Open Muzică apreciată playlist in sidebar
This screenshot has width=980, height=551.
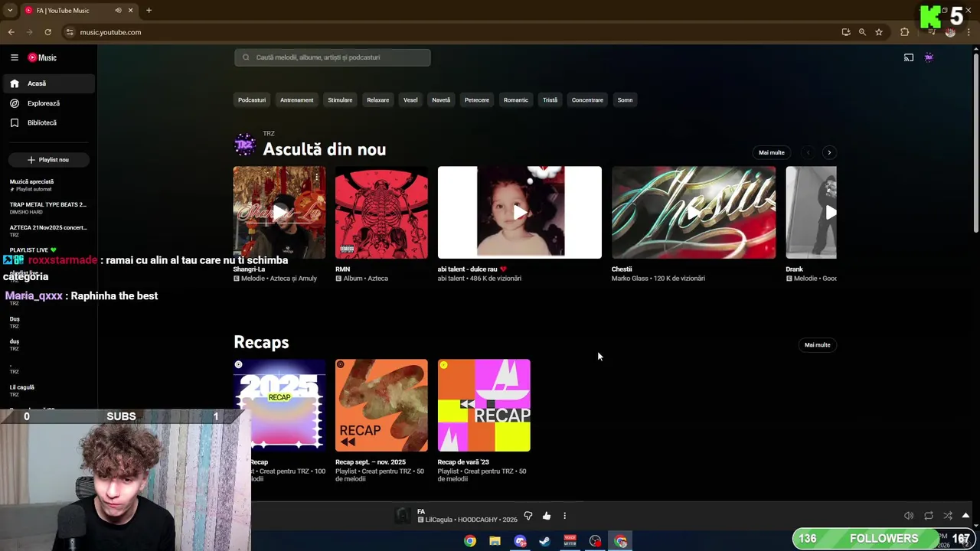click(48, 184)
